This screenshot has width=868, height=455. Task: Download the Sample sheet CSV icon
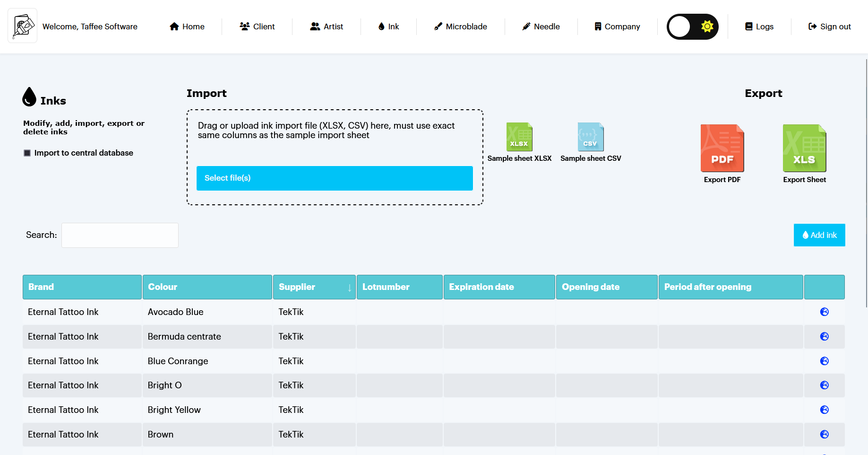pyautogui.click(x=590, y=137)
